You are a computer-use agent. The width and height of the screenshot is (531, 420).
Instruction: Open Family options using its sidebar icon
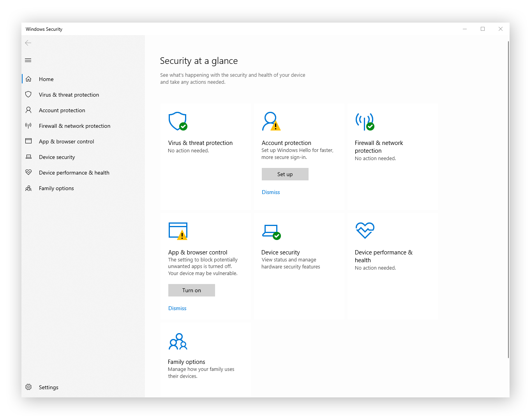28,188
